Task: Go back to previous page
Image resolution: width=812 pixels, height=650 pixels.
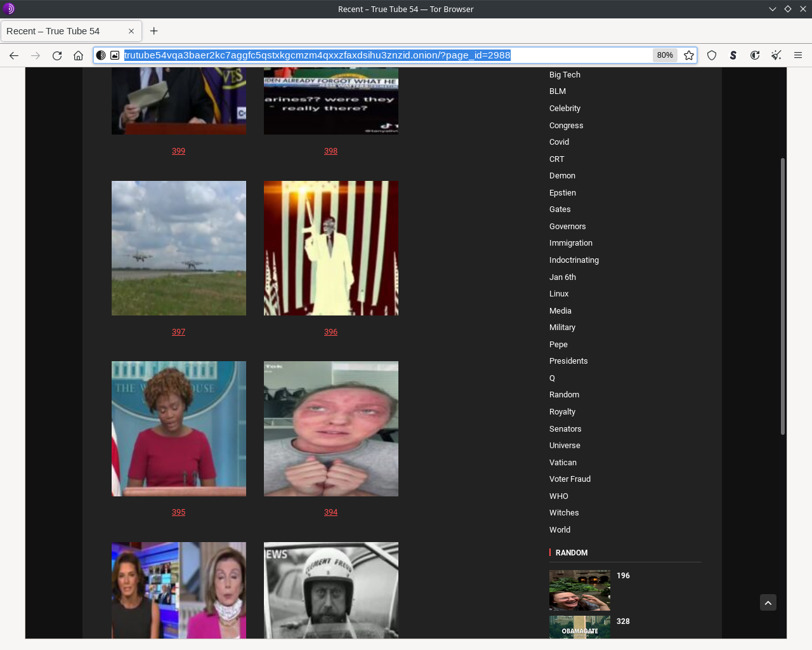Action: coord(14,55)
